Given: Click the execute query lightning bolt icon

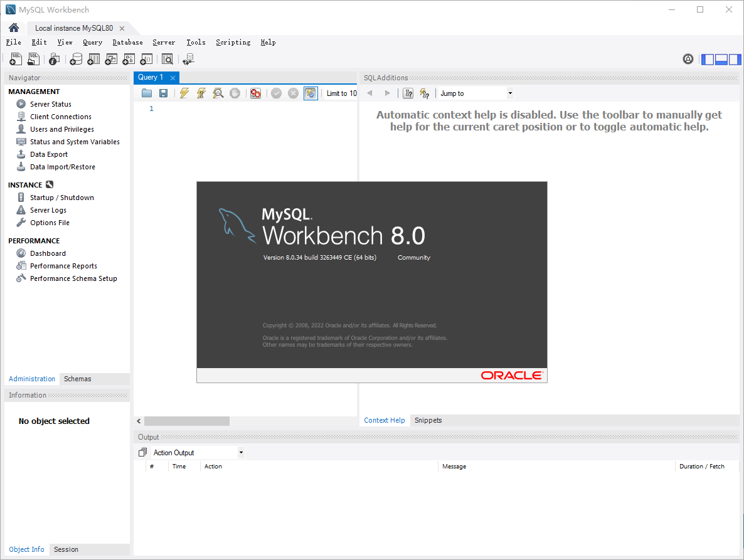Looking at the screenshot, I should pyautogui.click(x=184, y=93).
